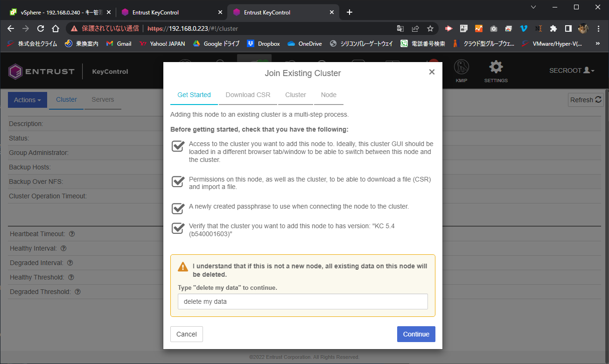Open the OneDrive bookmark

(x=305, y=43)
